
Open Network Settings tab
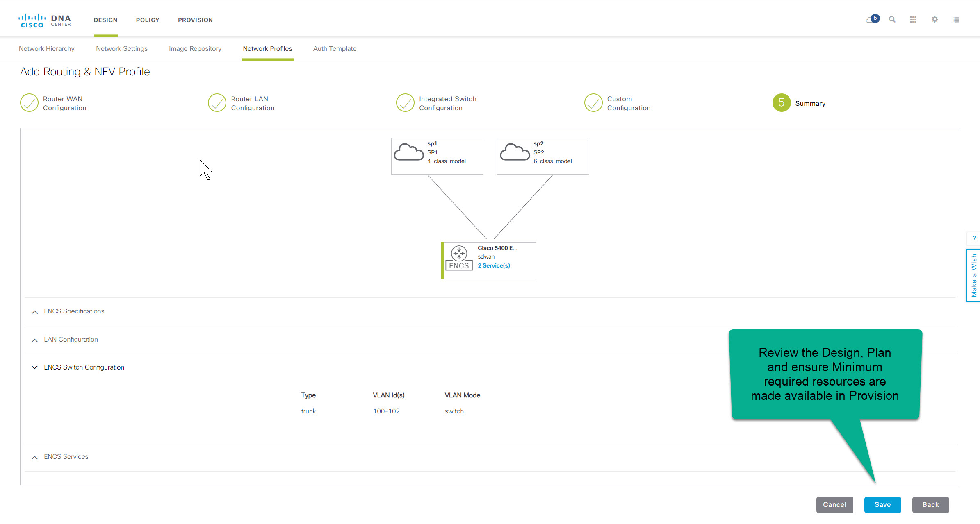[x=122, y=48]
